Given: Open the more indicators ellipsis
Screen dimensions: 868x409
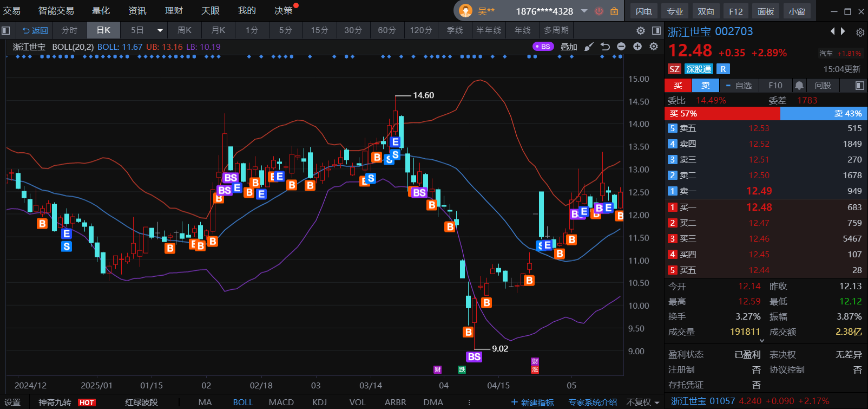Looking at the screenshot, I should (469, 402).
